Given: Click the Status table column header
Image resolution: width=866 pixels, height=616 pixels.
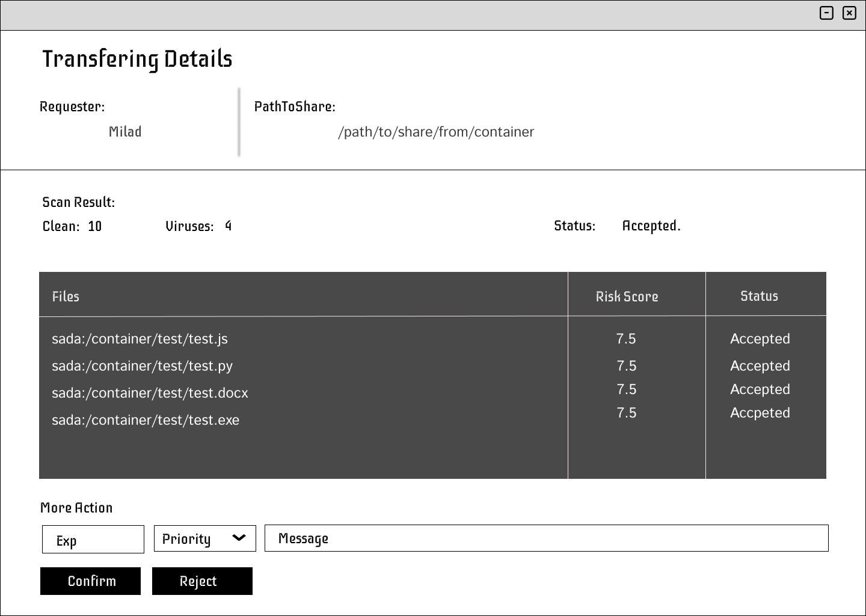Looking at the screenshot, I should pyautogui.click(x=759, y=296).
